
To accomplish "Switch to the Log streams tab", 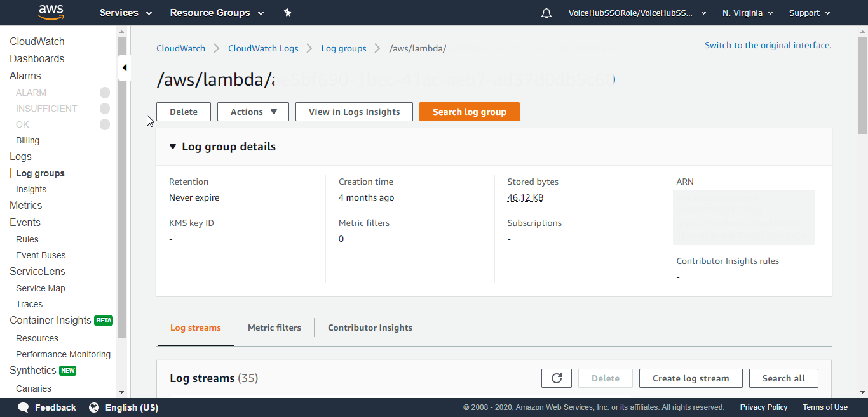I will pos(196,328).
